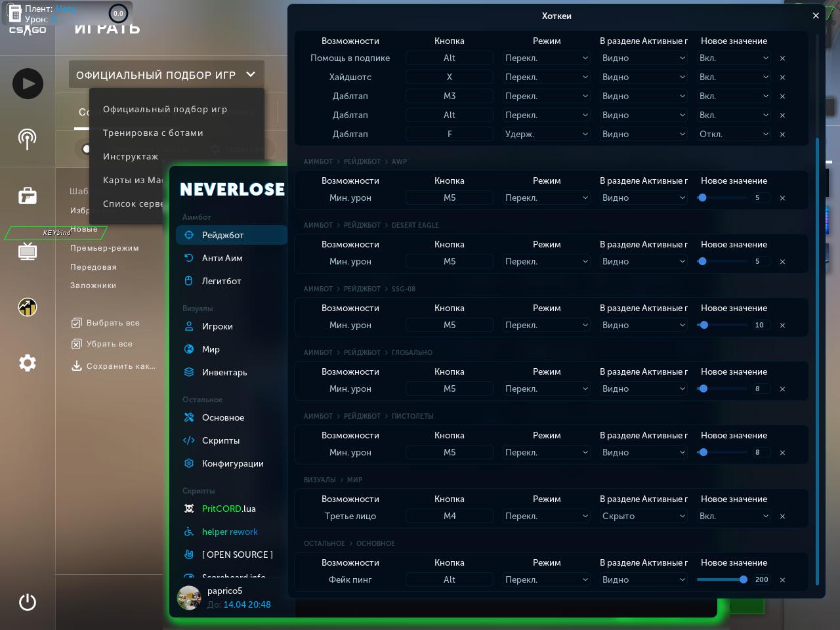Click the settings gear in the left sidebar
Viewport: 840px width, 630px height.
(28, 363)
